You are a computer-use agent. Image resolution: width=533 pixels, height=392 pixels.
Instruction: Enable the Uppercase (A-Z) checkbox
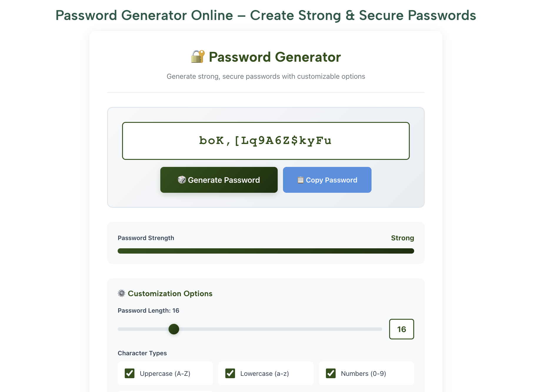(x=129, y=373)
